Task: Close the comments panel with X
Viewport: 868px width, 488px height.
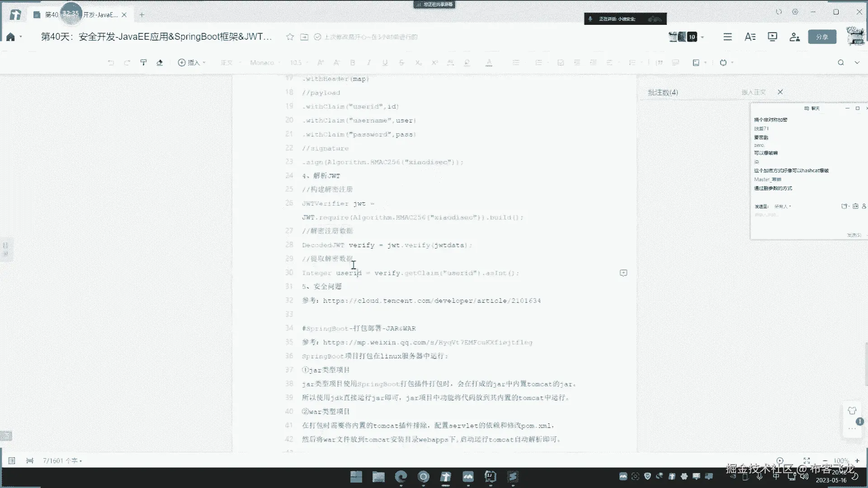Action: pos(780,92)
